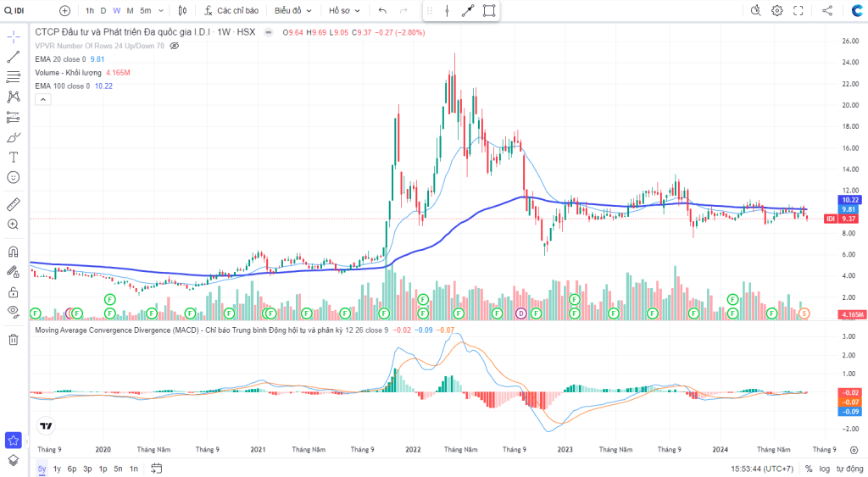The width and height of the screenshot is (868, 477).
Task: Open the Hồ sơ menu
Action: pos(344,10)
